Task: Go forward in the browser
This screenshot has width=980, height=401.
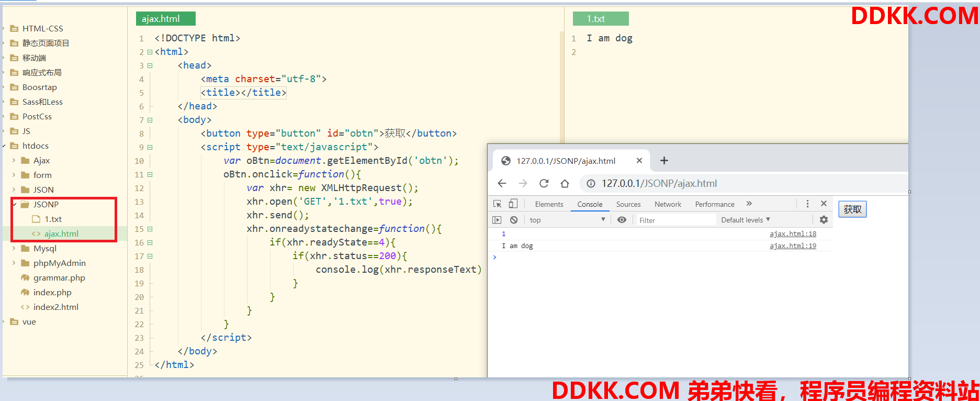Action: coord(523,183)
